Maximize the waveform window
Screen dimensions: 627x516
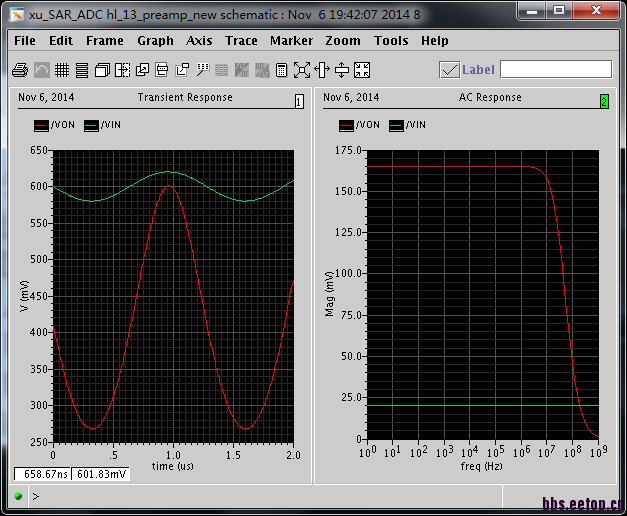559,11
